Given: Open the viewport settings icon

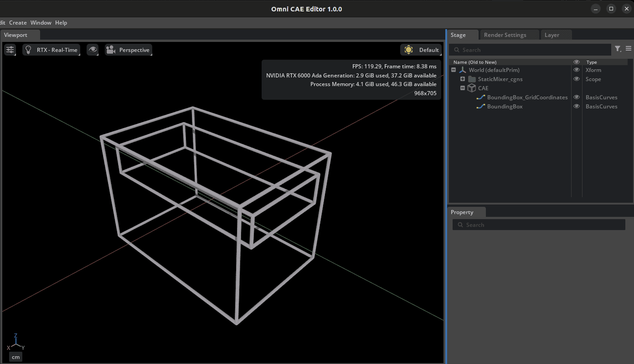Looking at the screenshot, I should (10, 50).
